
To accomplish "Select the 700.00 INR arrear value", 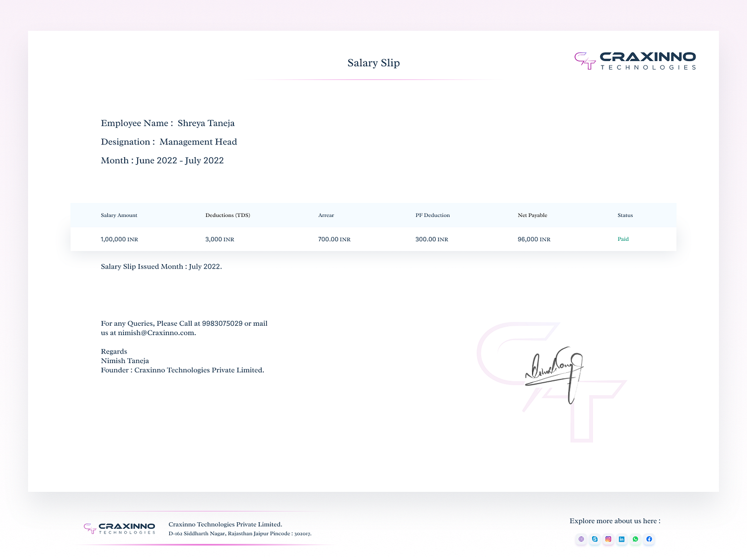I will pos(334,239).
